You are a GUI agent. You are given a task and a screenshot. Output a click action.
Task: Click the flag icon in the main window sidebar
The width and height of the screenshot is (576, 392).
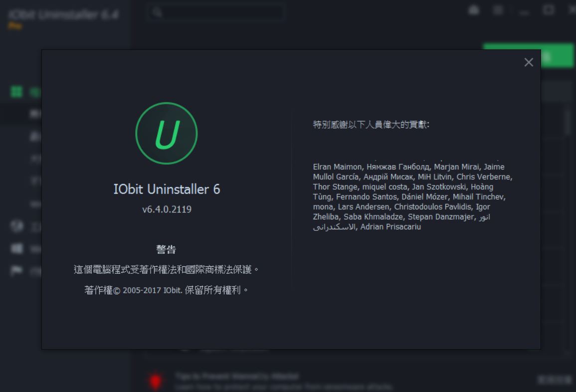coord(16,271)
